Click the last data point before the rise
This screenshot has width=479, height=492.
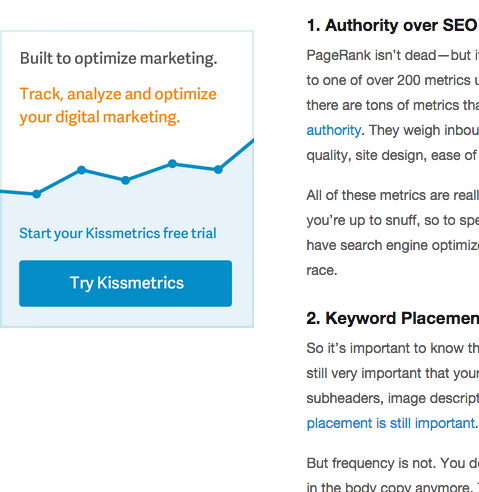point(218,170)
